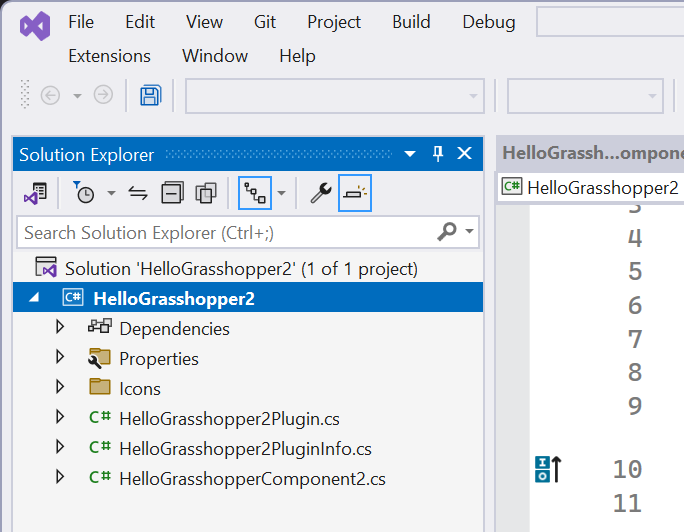Navigate backward with the back arrow
This screenshot has height=532, width=684.
(50, 95)
